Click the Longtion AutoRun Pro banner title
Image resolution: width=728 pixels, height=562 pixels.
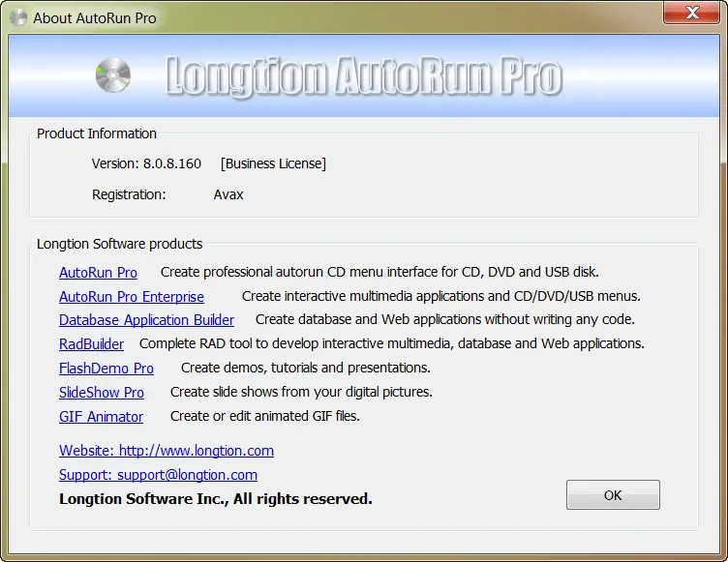364,75
